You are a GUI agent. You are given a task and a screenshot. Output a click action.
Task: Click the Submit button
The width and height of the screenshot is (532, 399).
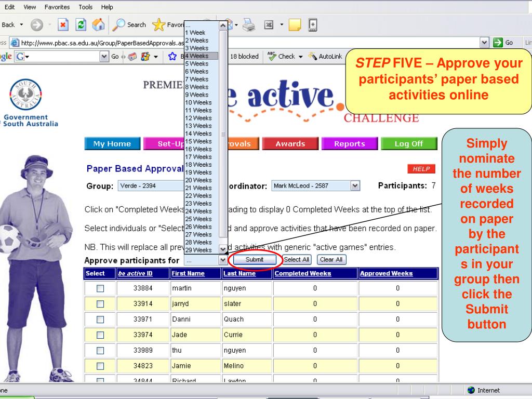click(255, 260)
